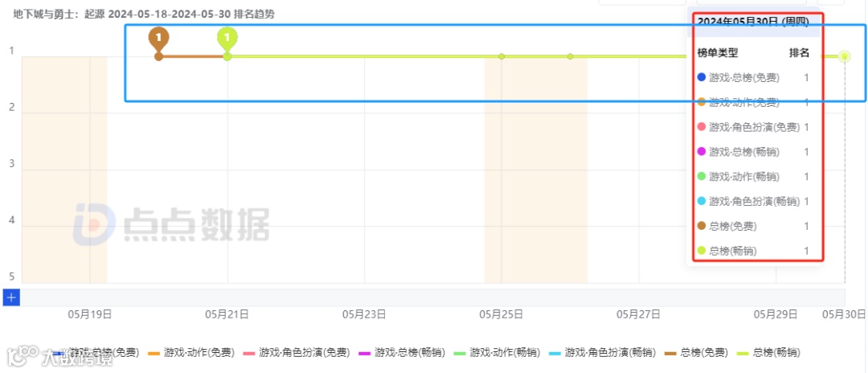This screenshot has height=373, width=868.
Task: Toggle 游戏·角色扮演(免费) series in legend
Action: pos(297,353)
